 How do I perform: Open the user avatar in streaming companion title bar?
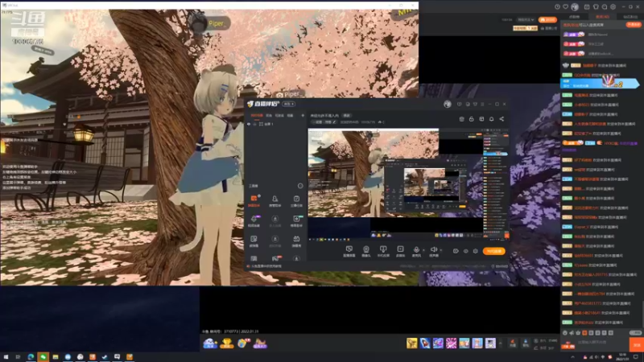pos(448,105)
